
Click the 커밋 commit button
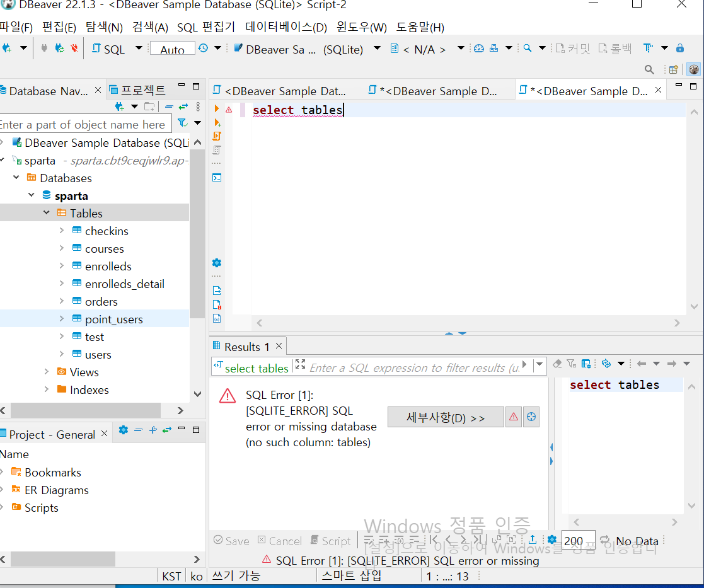coord(573,49)
